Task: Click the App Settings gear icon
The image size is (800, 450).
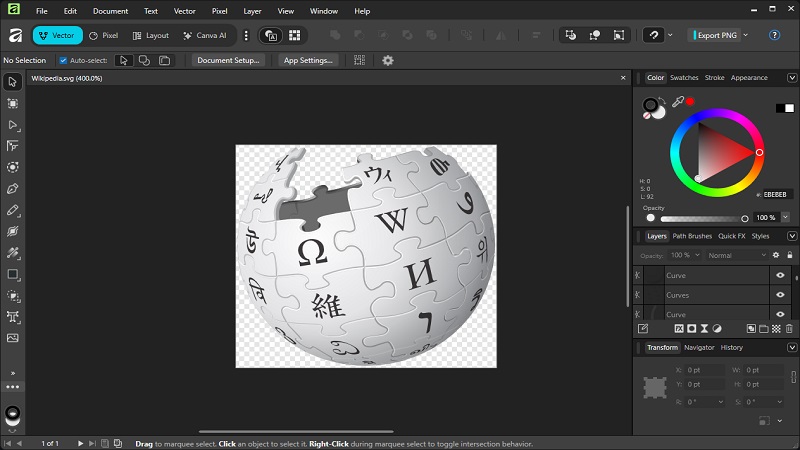Action: coord(388,60)
